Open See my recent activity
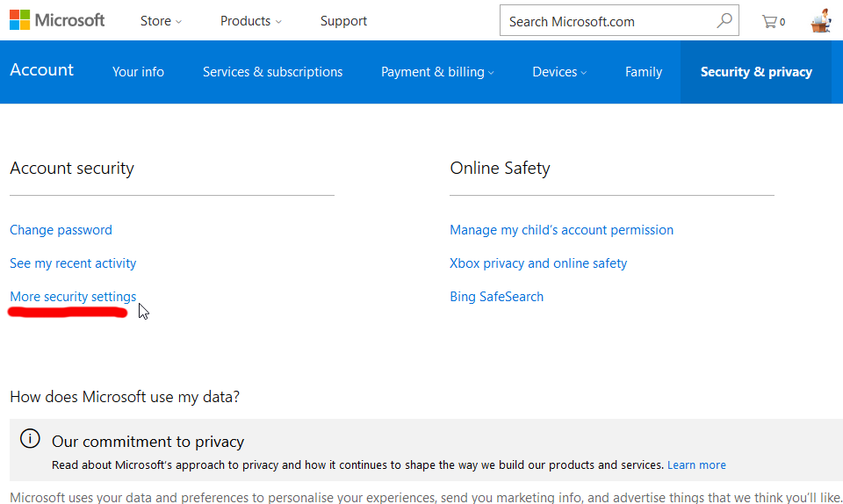The height and width of the screenshot is (504, 843). 73,263
